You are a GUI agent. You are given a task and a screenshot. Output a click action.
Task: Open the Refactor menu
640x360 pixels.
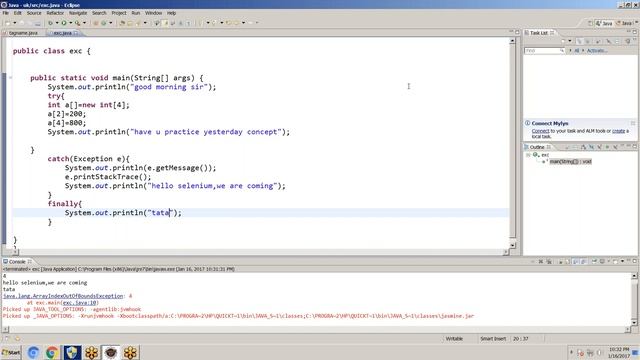[55, 13]
